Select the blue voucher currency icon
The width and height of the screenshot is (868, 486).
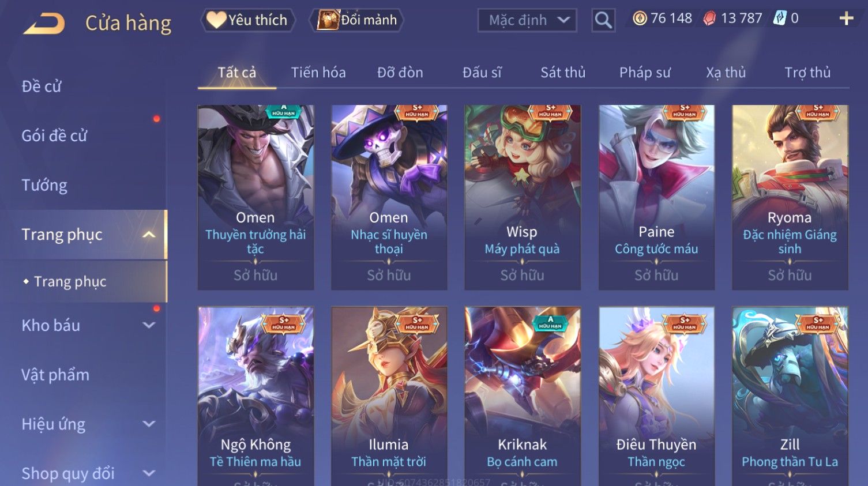tap(780, 18)
